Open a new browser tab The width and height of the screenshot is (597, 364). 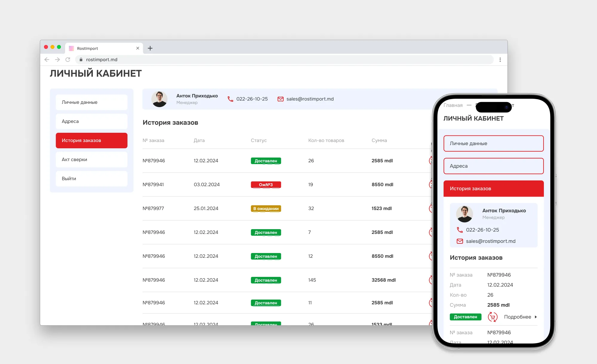click(x=150, y=48)
